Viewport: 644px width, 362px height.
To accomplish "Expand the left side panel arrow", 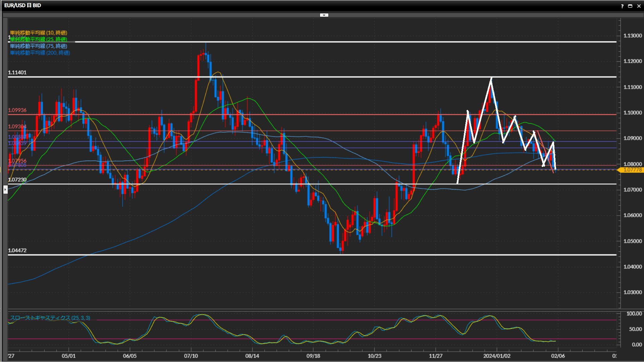I will tap(5, 190).
